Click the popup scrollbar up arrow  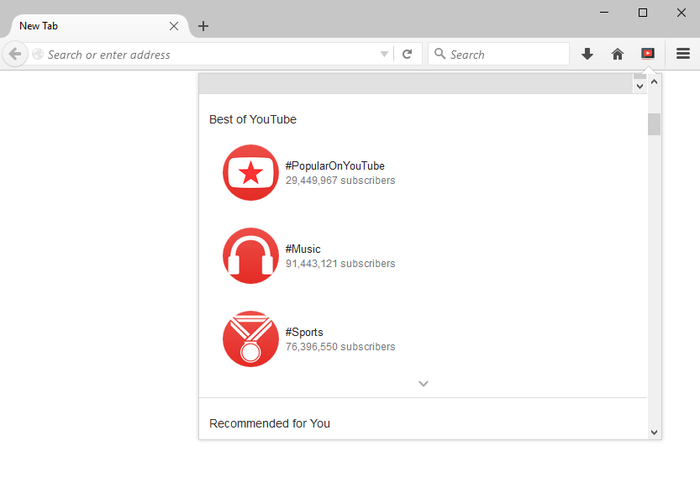click(654, 82)
